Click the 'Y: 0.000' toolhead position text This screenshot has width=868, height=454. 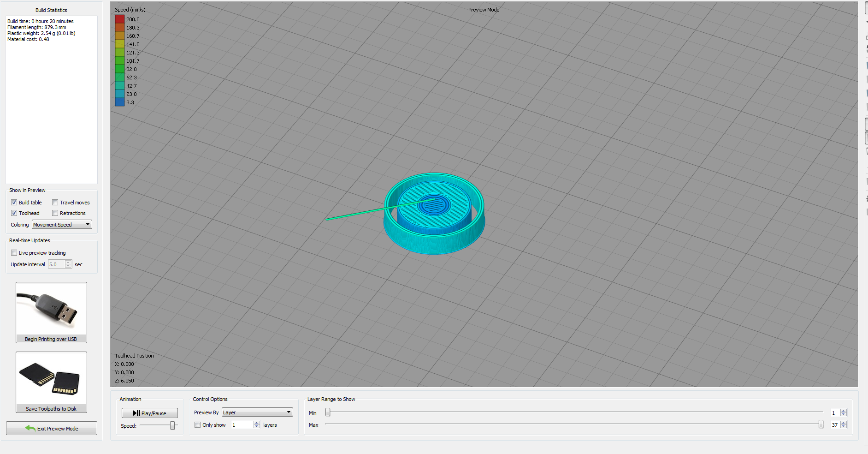(x=124, y=372)
